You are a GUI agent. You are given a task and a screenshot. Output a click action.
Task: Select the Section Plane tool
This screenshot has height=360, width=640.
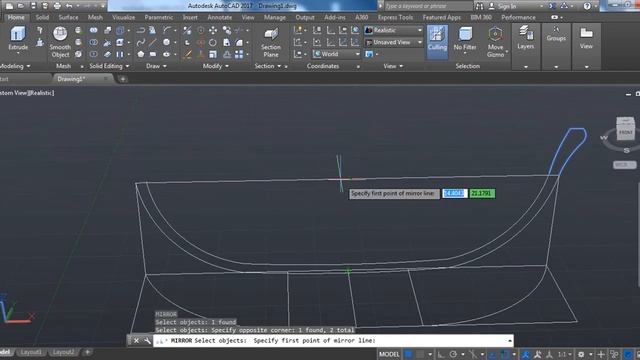coord(271,42)
